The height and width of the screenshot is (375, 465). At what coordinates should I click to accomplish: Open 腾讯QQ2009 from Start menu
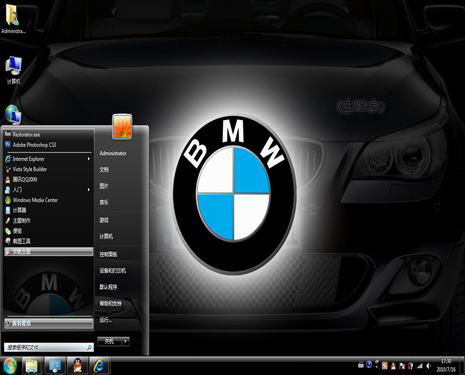pos(48,180)
